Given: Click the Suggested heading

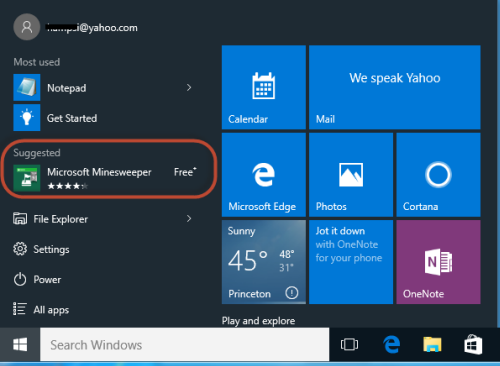Looking at the screenshot, I should 37,153.
